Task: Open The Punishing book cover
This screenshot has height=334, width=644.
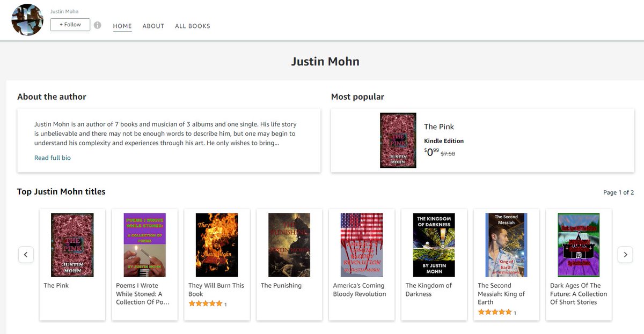Action: [289, 245]
